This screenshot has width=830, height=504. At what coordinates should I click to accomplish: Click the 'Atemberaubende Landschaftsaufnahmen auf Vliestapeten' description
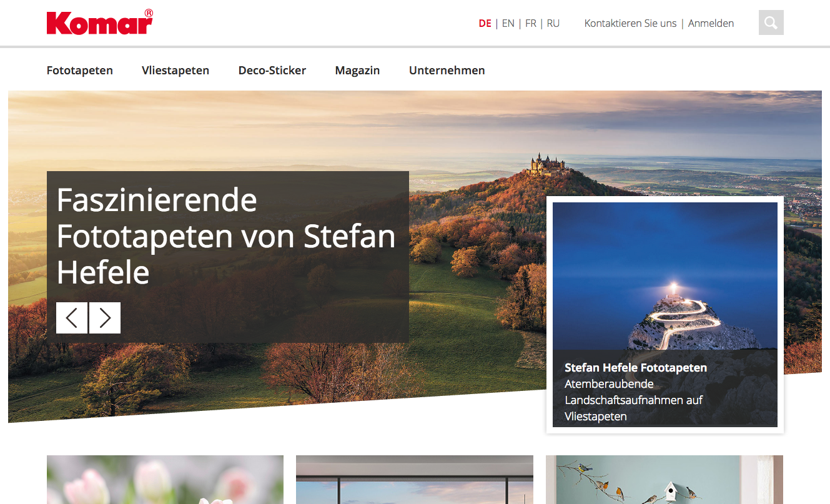click(x=634, y=400)
